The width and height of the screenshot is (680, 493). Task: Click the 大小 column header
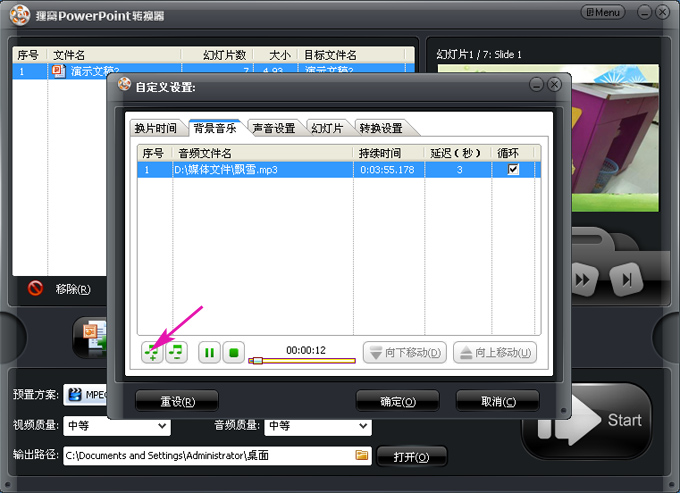276,55
